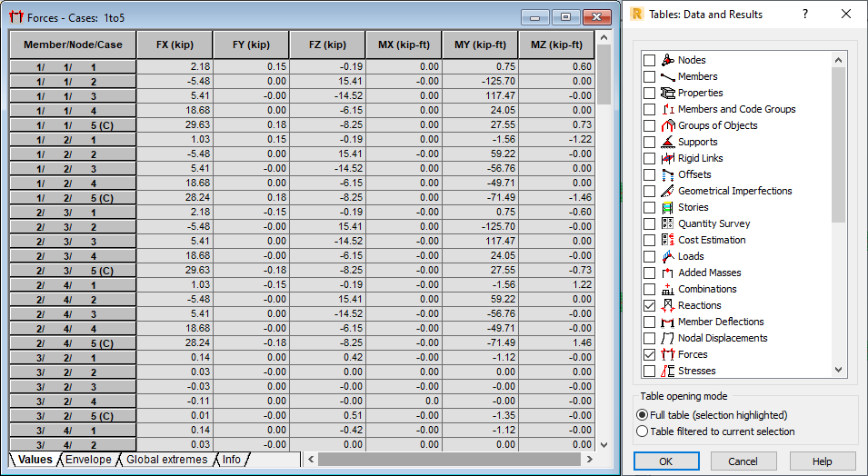
Task: Click the Loads icon
Action: click(x=668, y=255)
